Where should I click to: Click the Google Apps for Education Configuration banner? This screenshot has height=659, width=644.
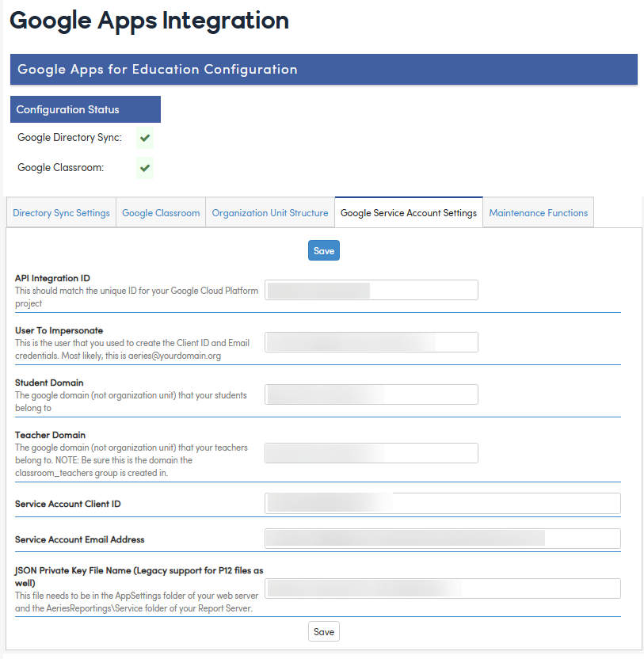(324, 70)
